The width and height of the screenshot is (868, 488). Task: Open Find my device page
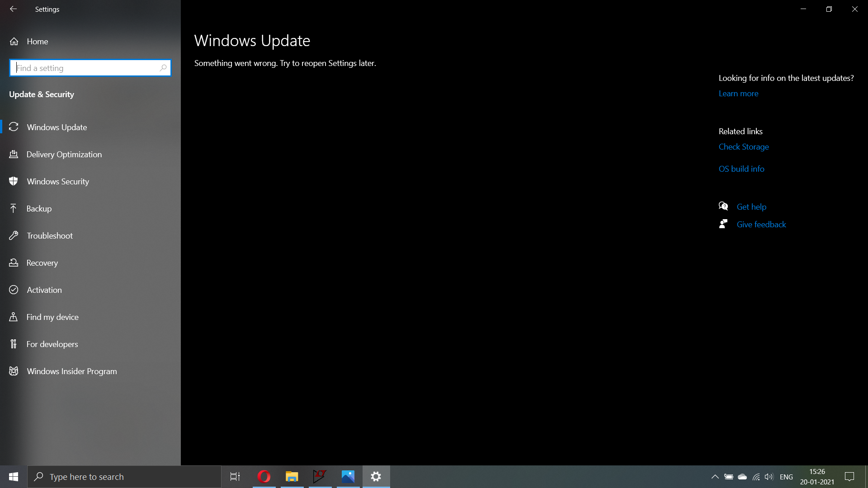point(90,317)
